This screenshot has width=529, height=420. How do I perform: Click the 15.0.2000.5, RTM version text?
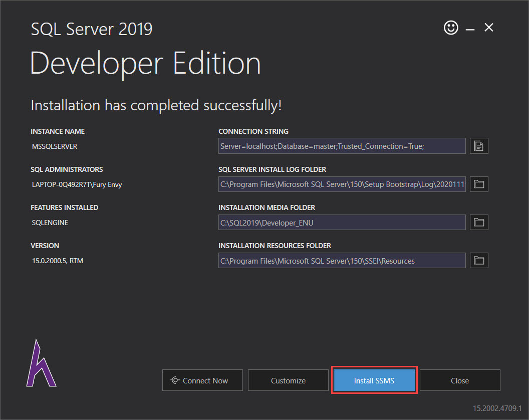tap(58, 261)
